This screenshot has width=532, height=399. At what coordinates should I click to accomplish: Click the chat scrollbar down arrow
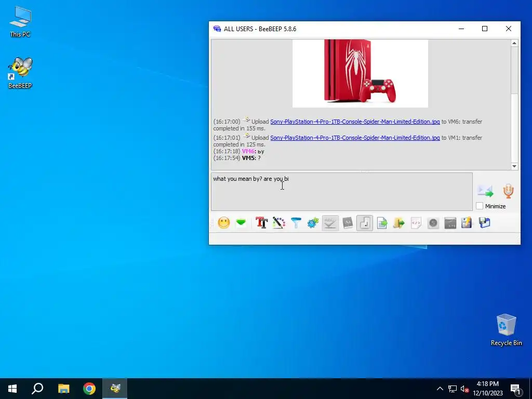pyautogui.click(x=514, y=166)
